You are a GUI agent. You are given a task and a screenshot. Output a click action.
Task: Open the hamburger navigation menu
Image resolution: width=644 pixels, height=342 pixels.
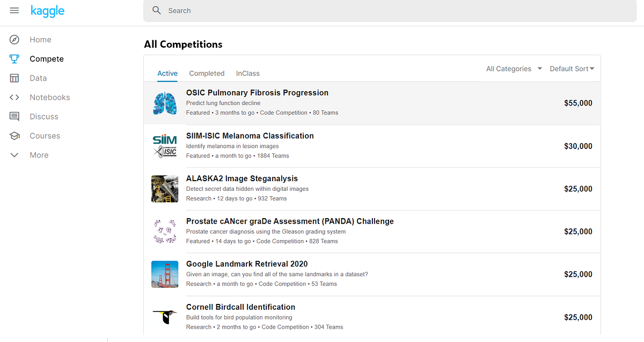pos(14,10)
